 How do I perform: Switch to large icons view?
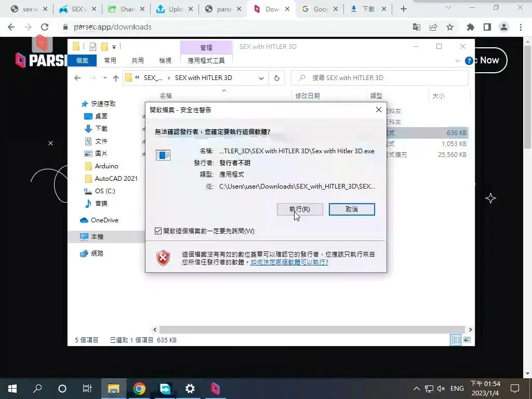(467, 340)
